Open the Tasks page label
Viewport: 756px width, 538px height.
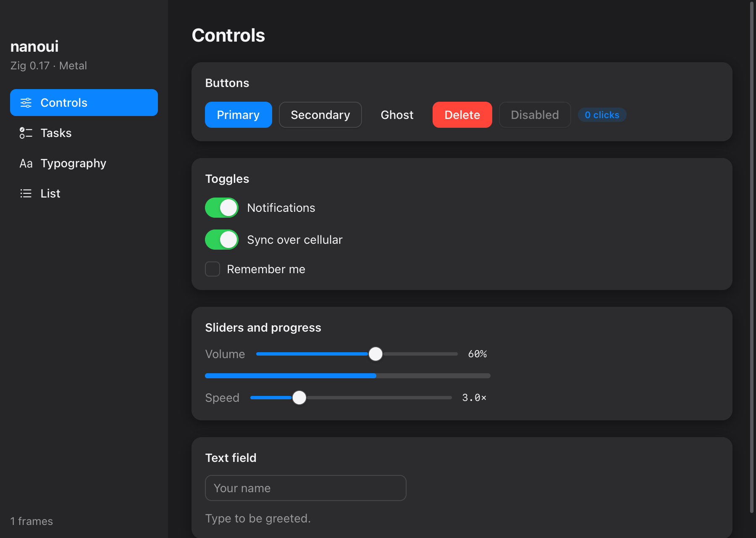tap(56, 133)
